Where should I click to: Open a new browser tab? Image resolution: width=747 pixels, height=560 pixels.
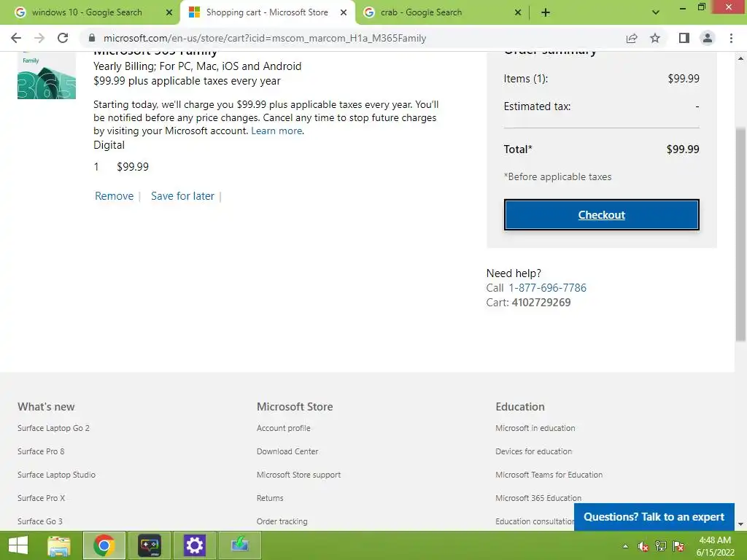546,12
